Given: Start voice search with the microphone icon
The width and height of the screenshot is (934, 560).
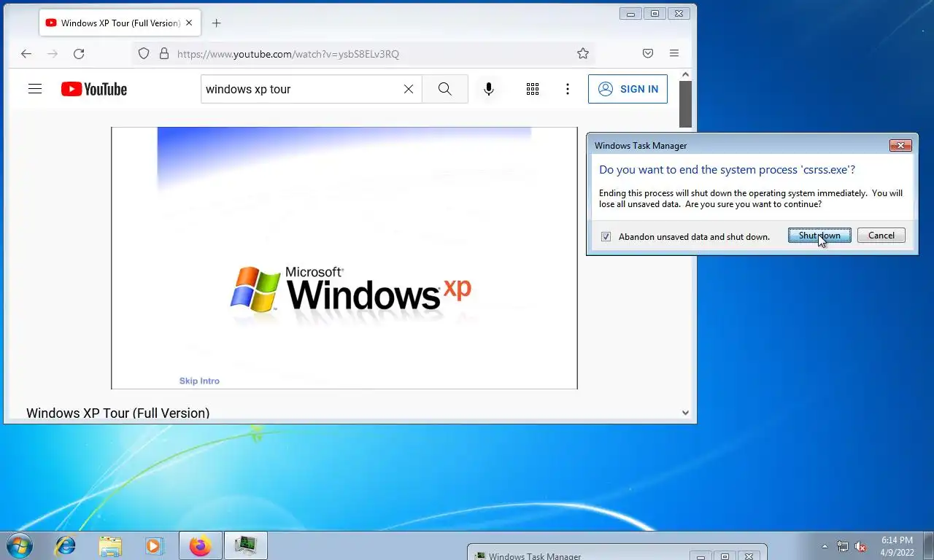Looking at the screenshot, I should tap(489, 89).
